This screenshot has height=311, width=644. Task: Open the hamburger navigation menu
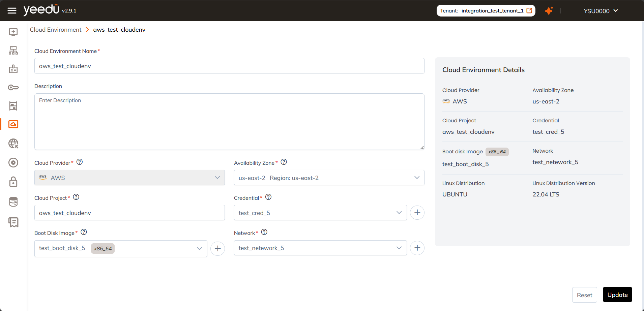tap(12, 10)
